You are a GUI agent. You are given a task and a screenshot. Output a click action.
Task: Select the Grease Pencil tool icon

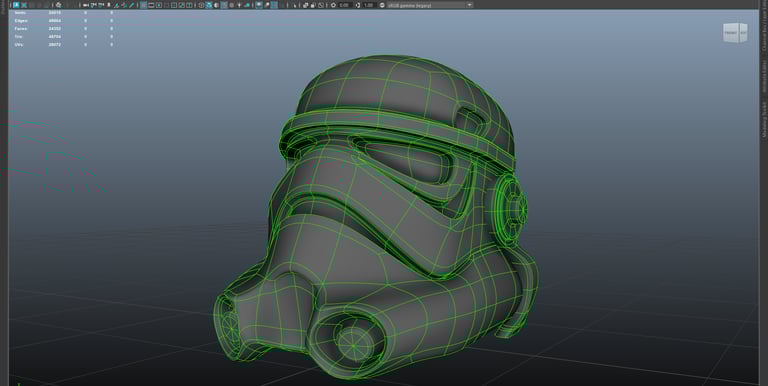pos(131,5)
